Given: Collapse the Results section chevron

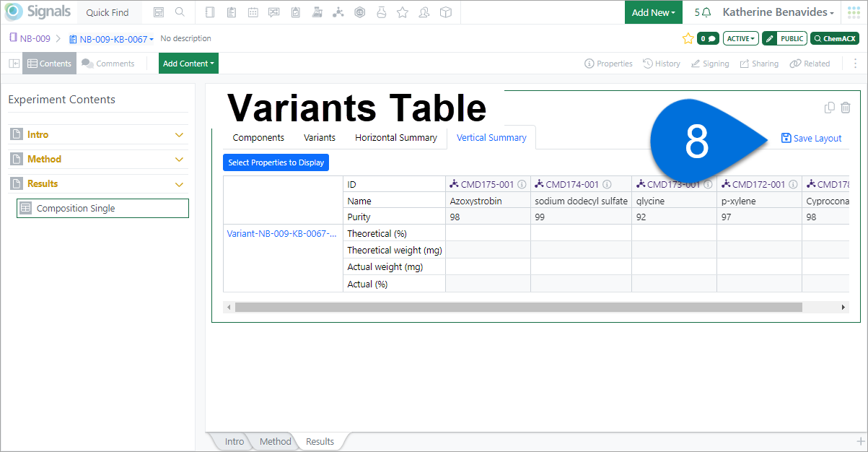Looking at the screenshot, I should 180,184.
